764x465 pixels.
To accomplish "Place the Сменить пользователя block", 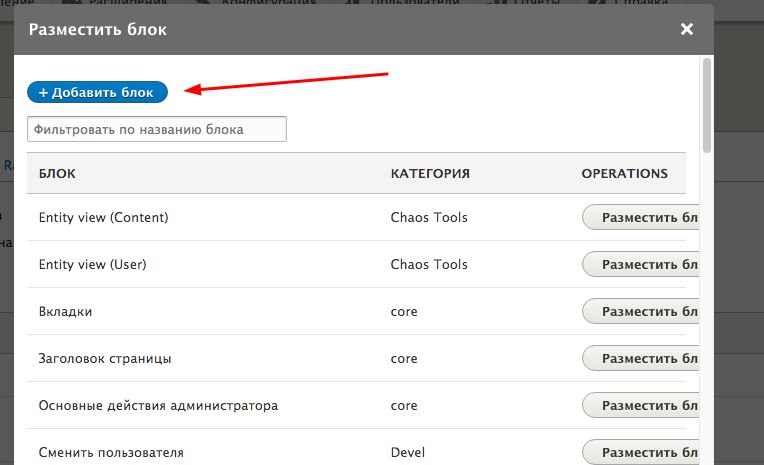I will point(641,452).
